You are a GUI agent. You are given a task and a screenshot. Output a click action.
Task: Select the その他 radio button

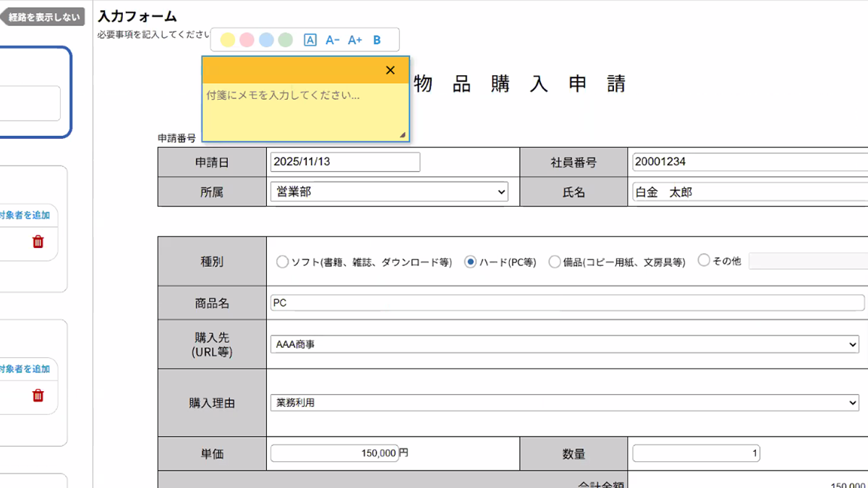click(x=704, y=261)
